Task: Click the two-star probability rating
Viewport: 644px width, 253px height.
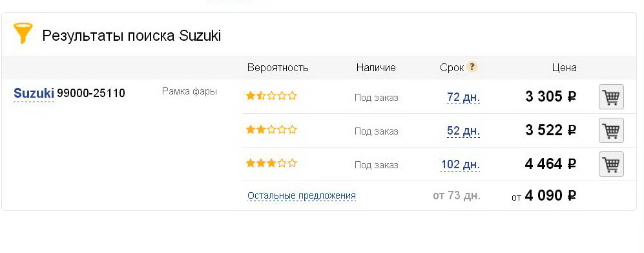Action: 271,130
